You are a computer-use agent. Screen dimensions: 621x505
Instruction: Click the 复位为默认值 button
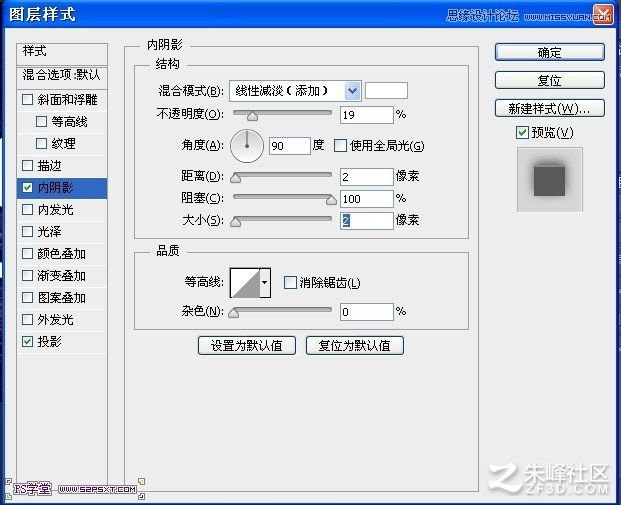355,345
